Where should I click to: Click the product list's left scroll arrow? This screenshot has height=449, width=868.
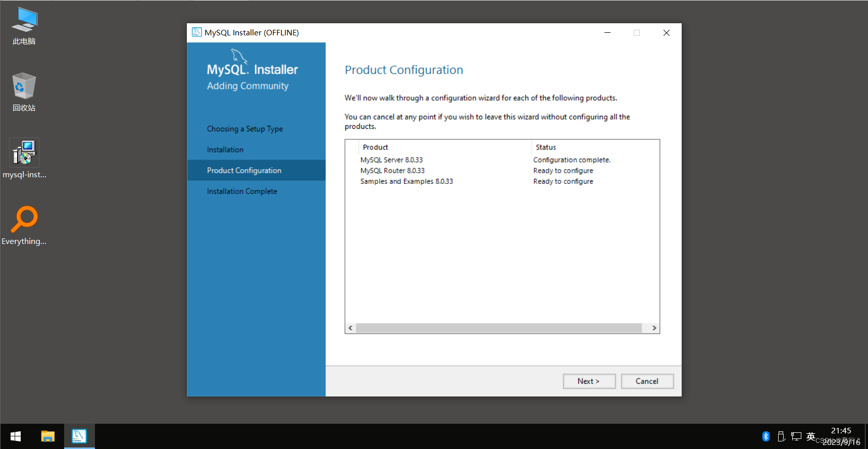350,328
